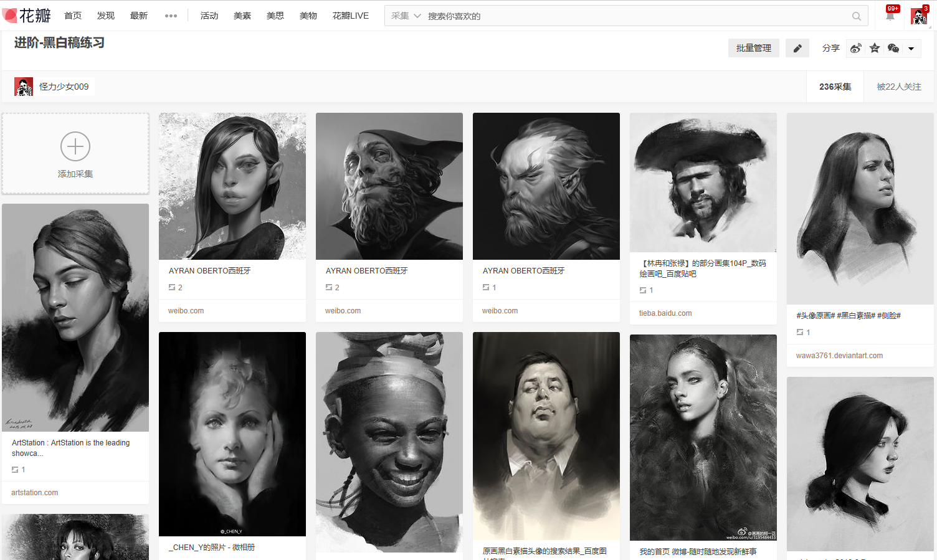937x560 pixels.
Task: Click the Huaban logo
Action: coord(27,16)
